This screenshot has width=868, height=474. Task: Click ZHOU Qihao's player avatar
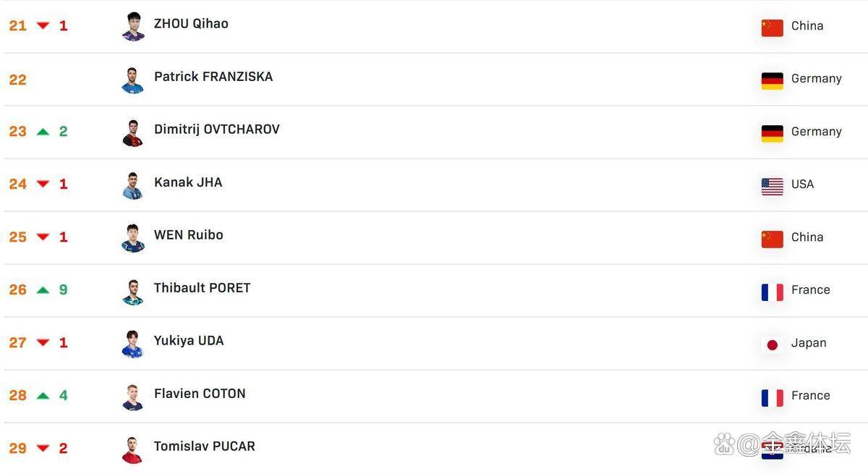[x=133, y=26]
